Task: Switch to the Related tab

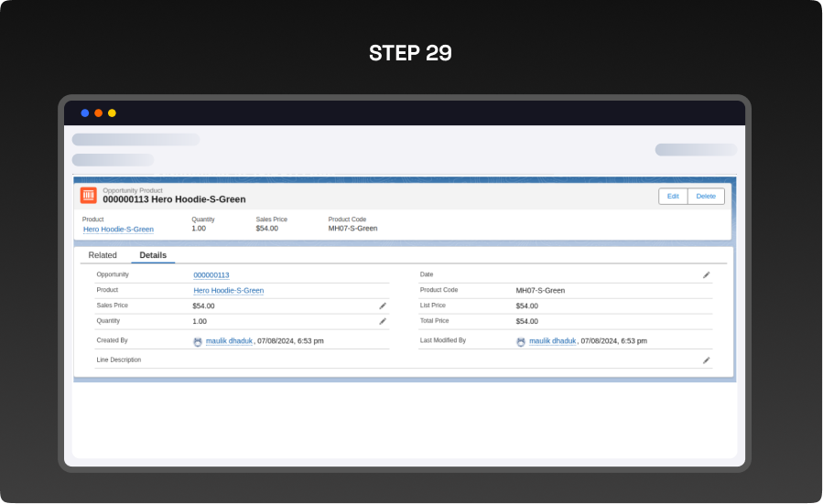Action: (103, 255)
